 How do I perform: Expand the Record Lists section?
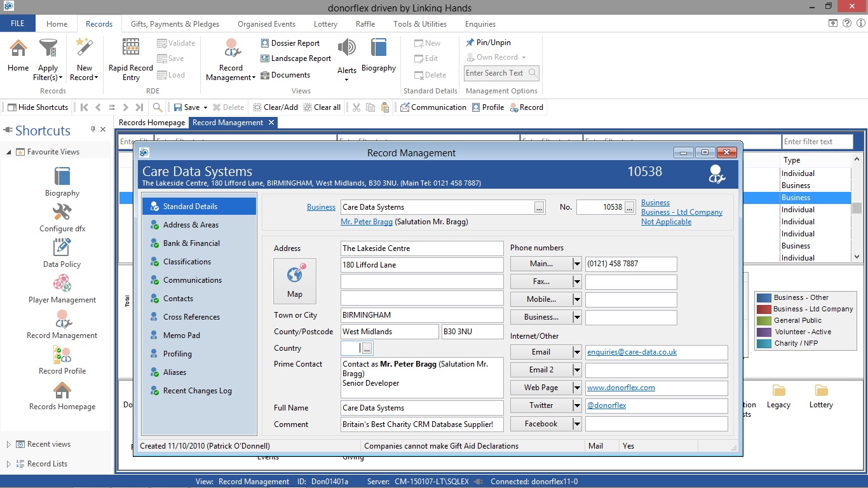(9, 464)
